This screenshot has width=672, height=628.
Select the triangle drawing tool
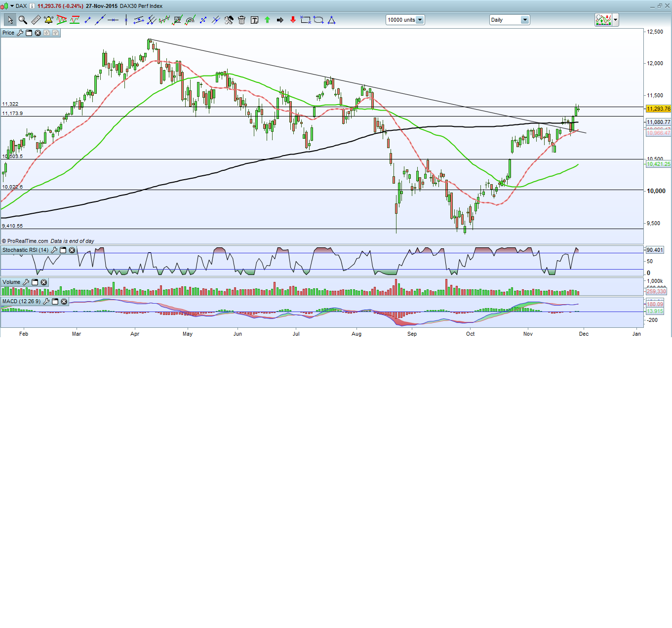click(331, 20)
